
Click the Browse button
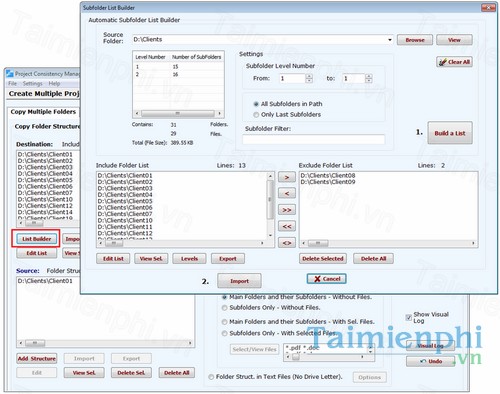click(x=415, y=40)
